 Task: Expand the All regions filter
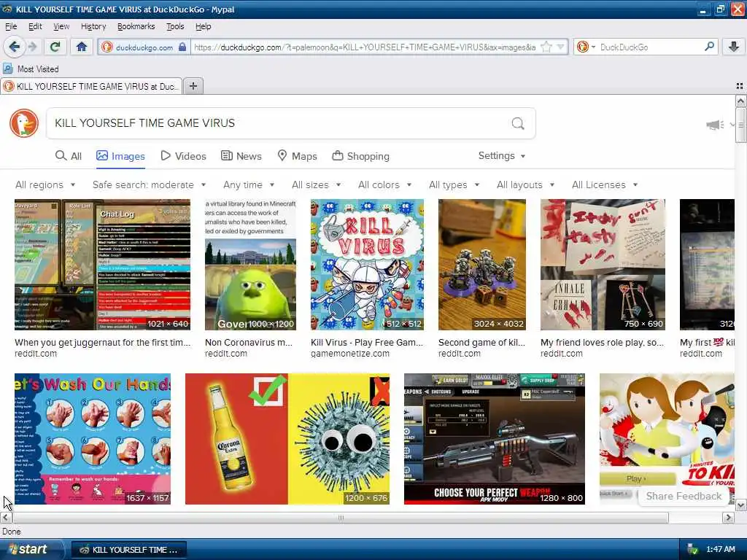pyautogui.click(x=45, y=184)
